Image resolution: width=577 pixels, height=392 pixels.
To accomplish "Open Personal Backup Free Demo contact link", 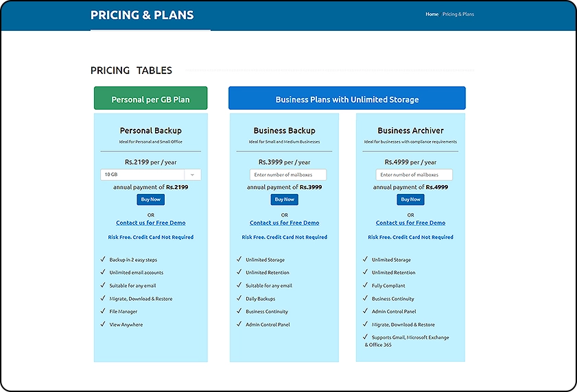I will pyautogui.click(x=150, y=223).
